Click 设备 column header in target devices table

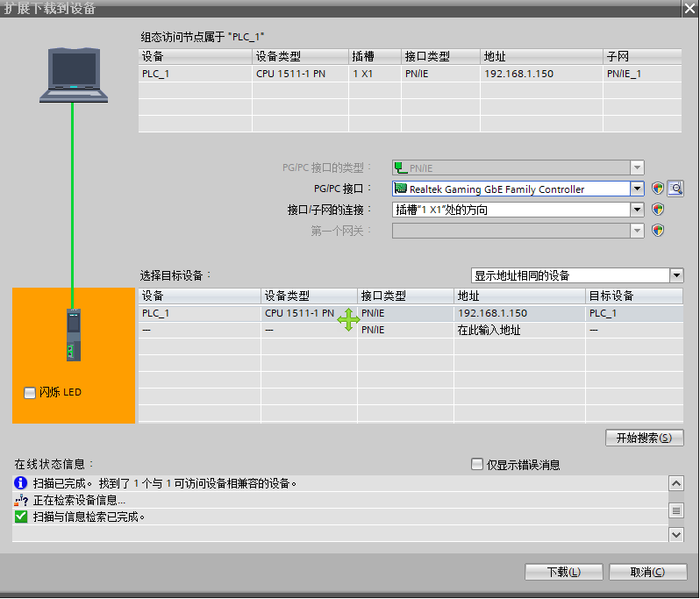point(199,296)
